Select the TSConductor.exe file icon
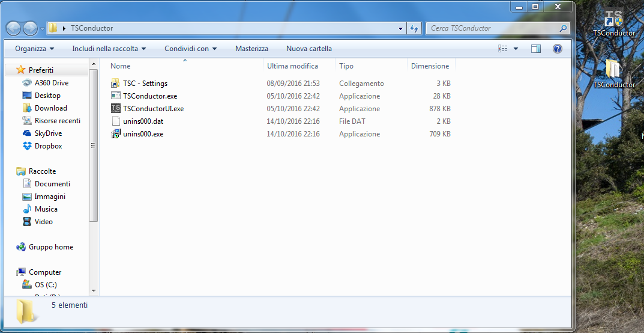The width and height of the screenshot is (644, 333). pyautogui.click(x=116, y=96)
